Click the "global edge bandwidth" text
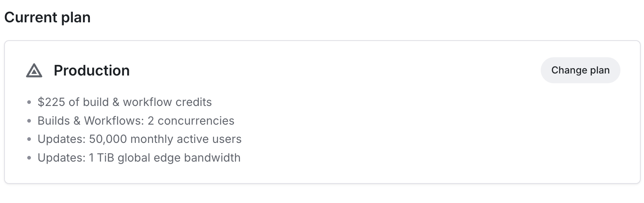This screenshot has width=644, height=203. 179,158
